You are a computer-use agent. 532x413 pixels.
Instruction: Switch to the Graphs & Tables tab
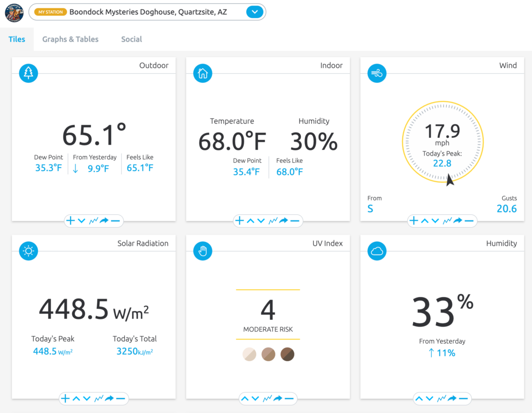coord(70,39)
